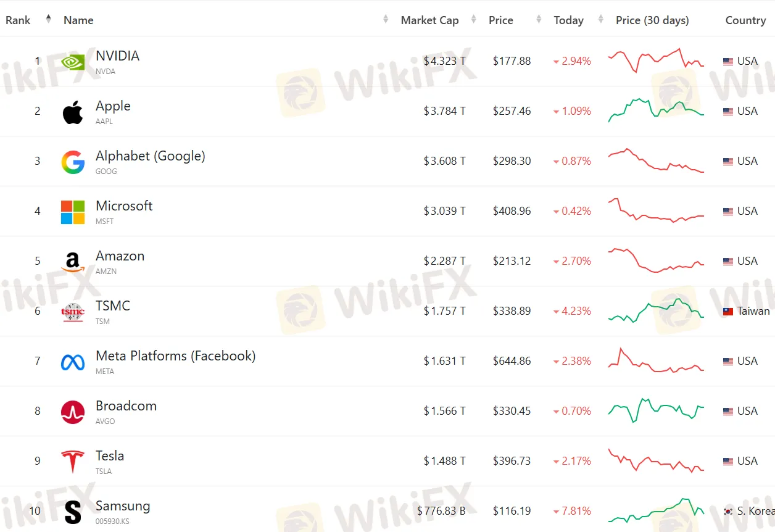Expand Price (30 days) sort arrows
775x532 pixels.
coord(600,19)
